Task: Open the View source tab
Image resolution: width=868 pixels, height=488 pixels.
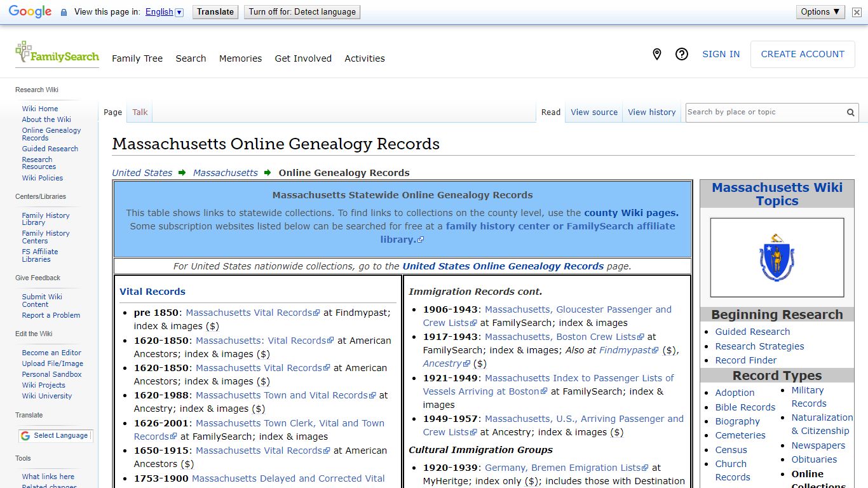Action: tap(594, 112)
